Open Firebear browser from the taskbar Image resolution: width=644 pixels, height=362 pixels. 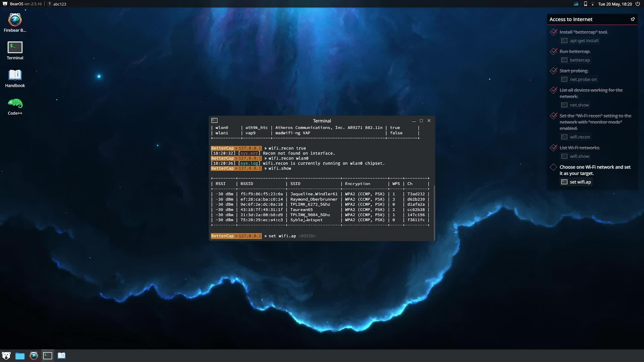point(34,356)
